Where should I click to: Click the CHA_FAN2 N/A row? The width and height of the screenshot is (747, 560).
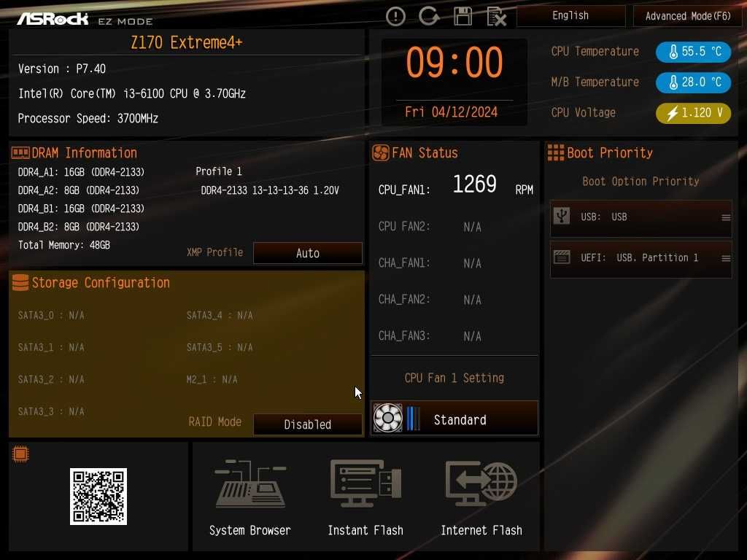point(430,300)
